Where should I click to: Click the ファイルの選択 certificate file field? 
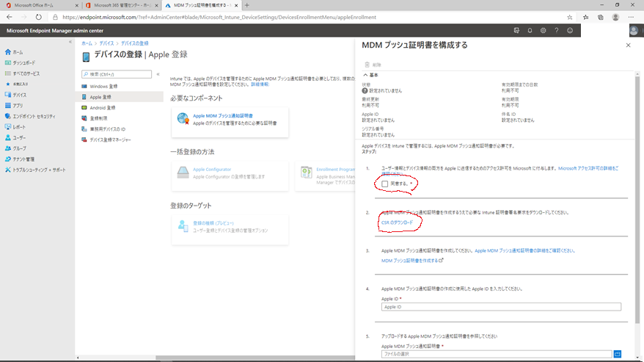click(x=496, y=354)
